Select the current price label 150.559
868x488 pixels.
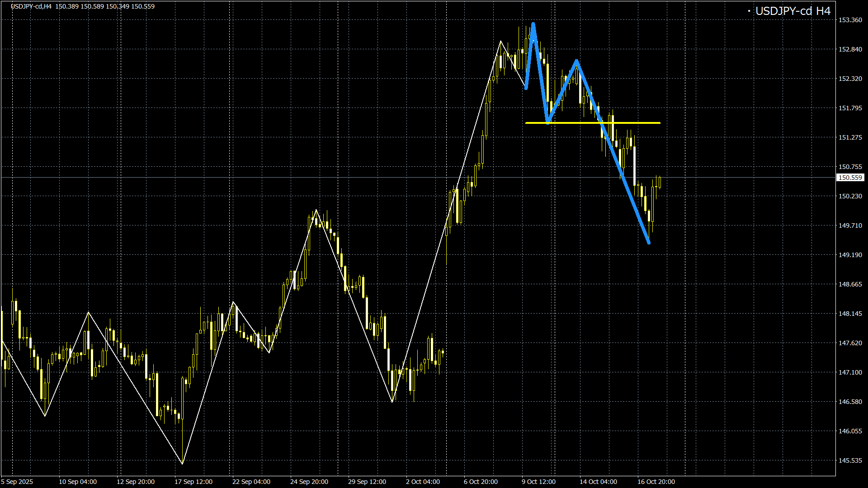pyautogui.click(x=850, y=178)
